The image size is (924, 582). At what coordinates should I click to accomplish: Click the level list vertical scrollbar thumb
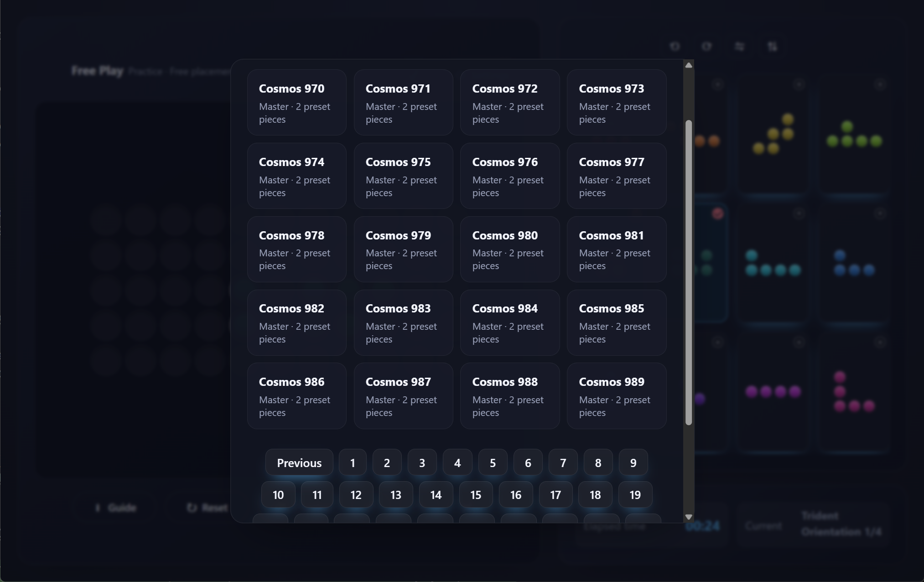(689, 273)
